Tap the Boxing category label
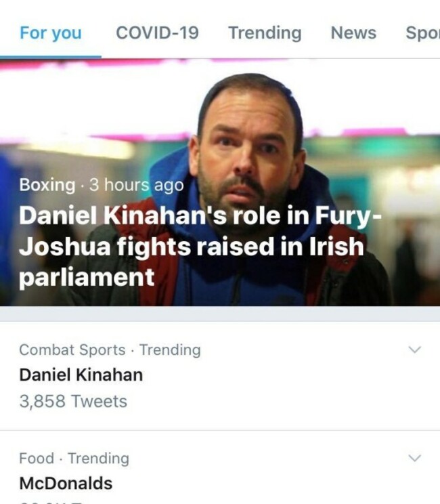This screenshot has width=440, height=504. pyautogui.click(x=47, y=184)
